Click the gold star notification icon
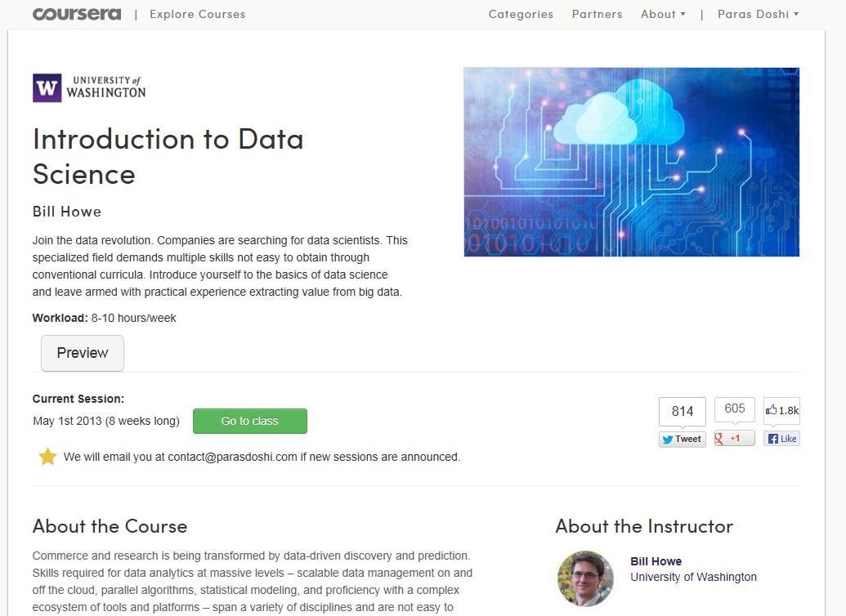846x616 pixels. (47, 457)
